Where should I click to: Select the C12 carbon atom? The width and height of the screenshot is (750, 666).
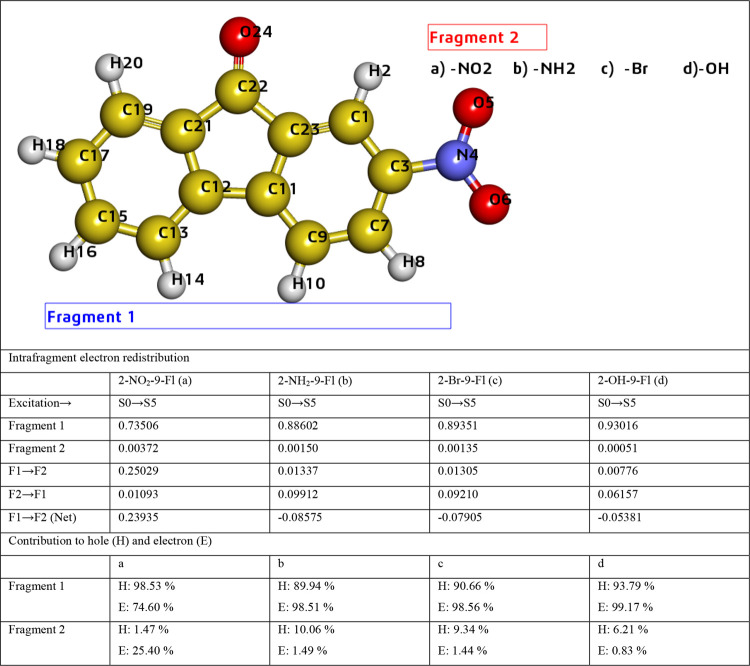pyautogui.click(x=201, y=191)
